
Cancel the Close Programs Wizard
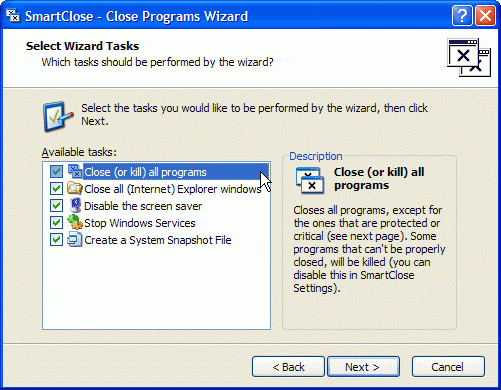(448, 367)
